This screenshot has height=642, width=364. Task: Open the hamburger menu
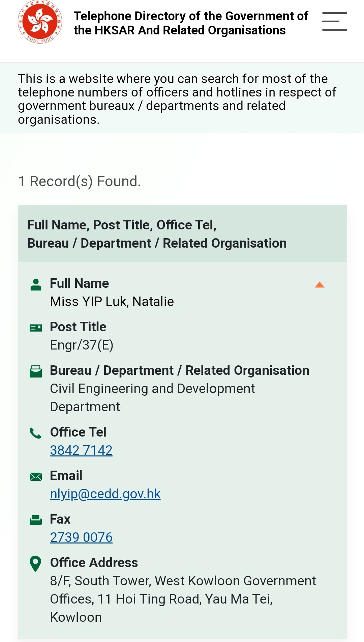point(334,22)
